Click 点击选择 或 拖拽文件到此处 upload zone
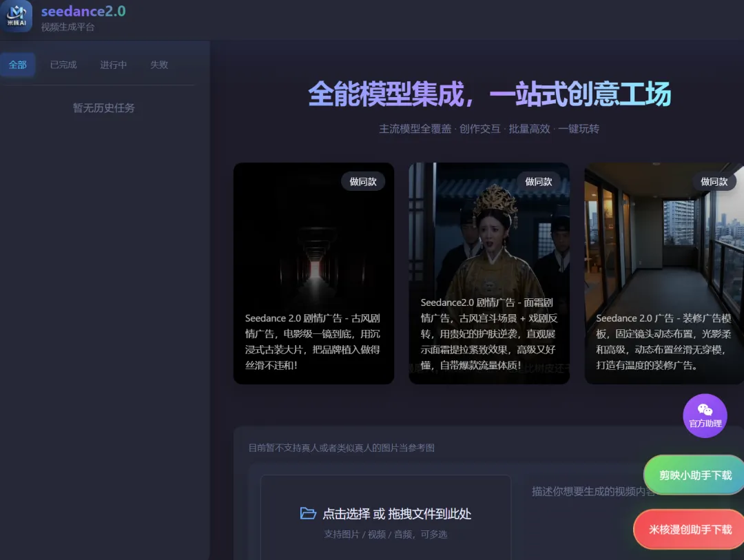 pyautogui.click(x=386, y=518)
